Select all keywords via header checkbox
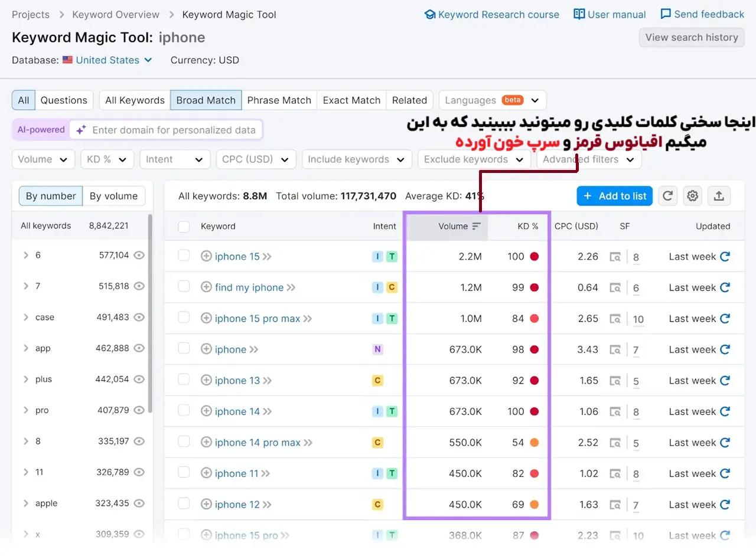 coord(184,226)
